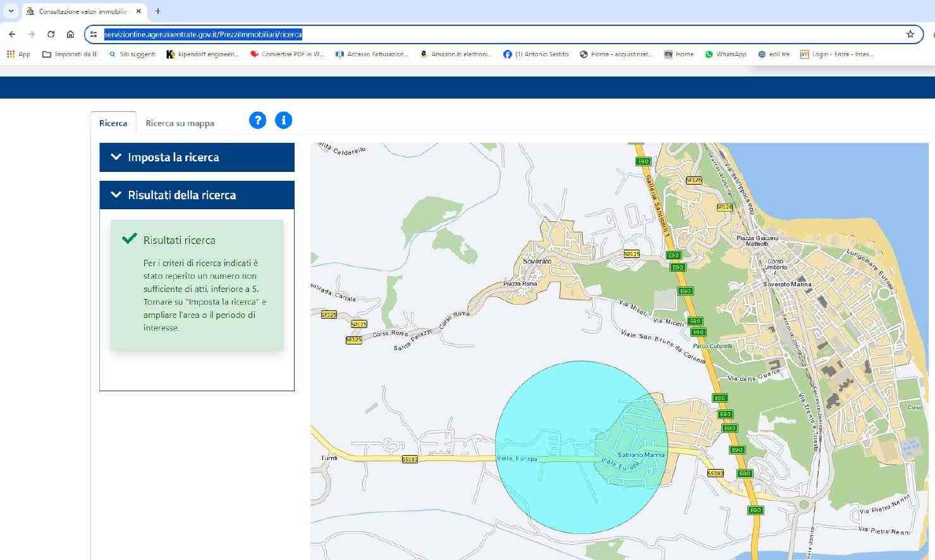Open a new browser tab
Screen dimensions: 935x560
click(x=158, y=11)
